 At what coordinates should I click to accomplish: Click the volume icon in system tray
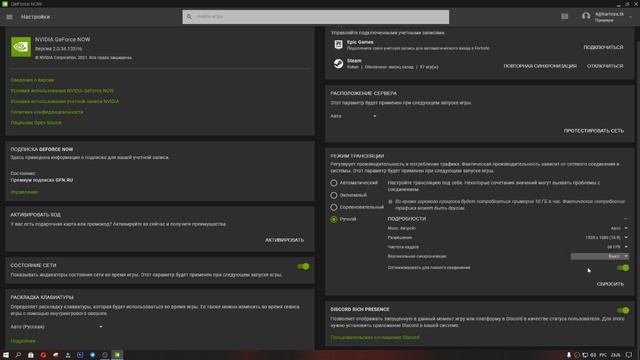point(593,355)
